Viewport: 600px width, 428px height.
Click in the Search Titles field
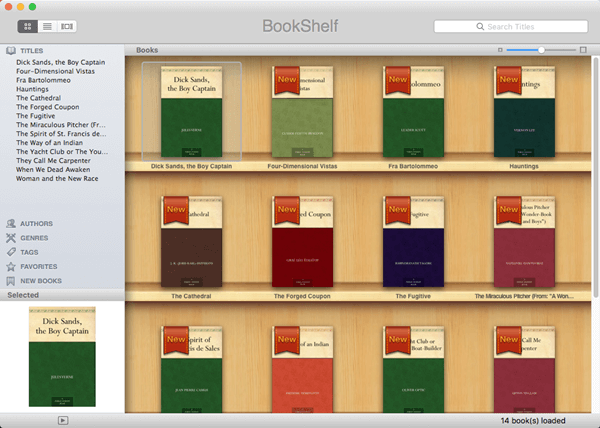pos(511,26)
